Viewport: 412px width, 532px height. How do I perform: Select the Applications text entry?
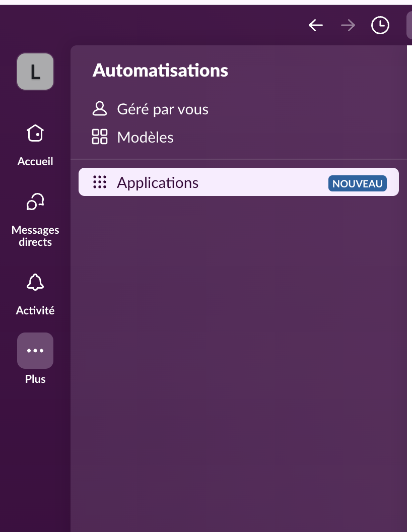(158, 182)
